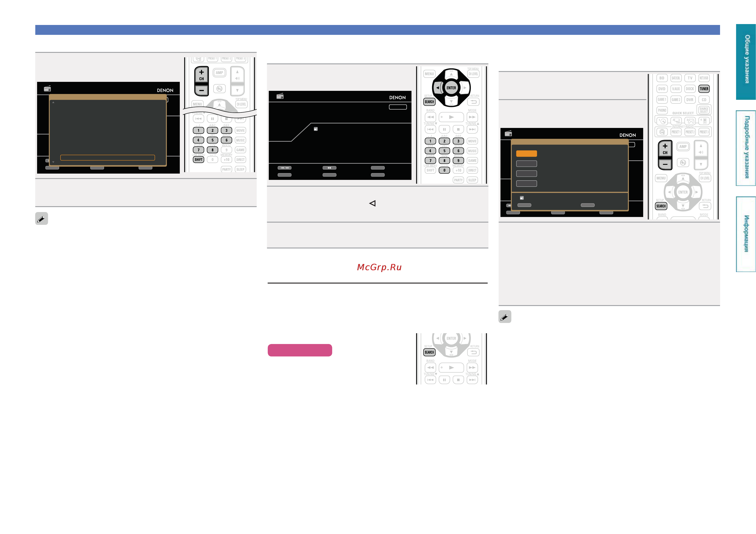The image size is (756, 534).
Task: Click BAND rewind button on the middle remote
Action: click(430, 117)
